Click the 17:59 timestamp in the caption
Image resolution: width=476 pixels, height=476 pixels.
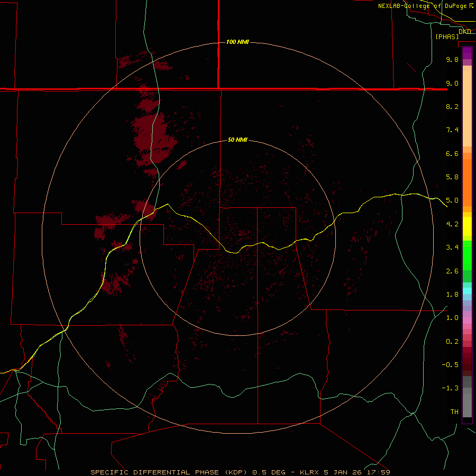379,472
